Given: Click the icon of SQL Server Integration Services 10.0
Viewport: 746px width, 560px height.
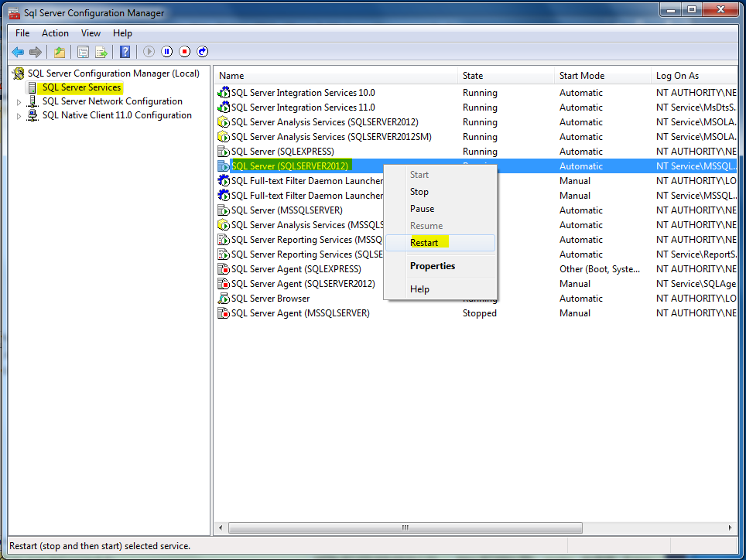Looking at the screenshot, I should pyautogui.click(x=224, y=92).
